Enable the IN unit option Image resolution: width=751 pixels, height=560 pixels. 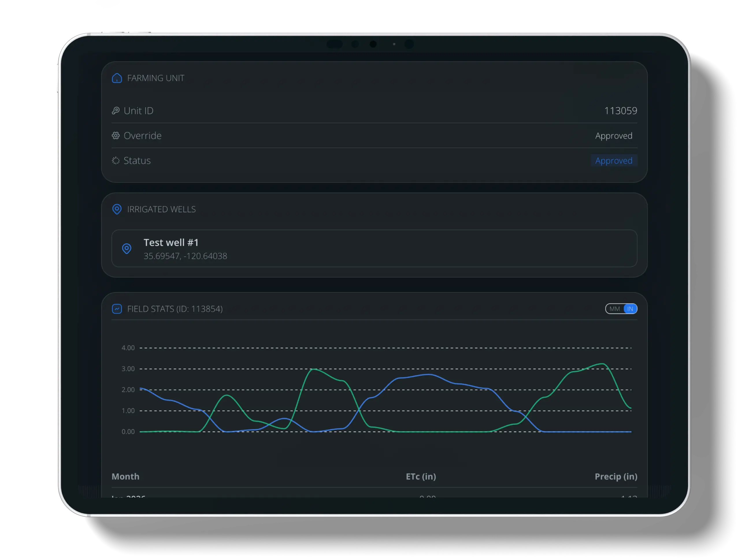point(630,309)
